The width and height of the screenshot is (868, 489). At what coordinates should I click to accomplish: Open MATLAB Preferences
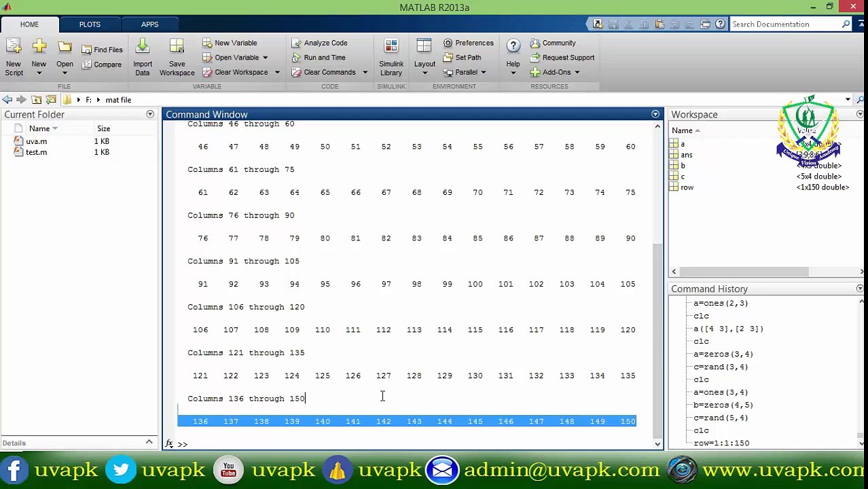tap(468, 43)
